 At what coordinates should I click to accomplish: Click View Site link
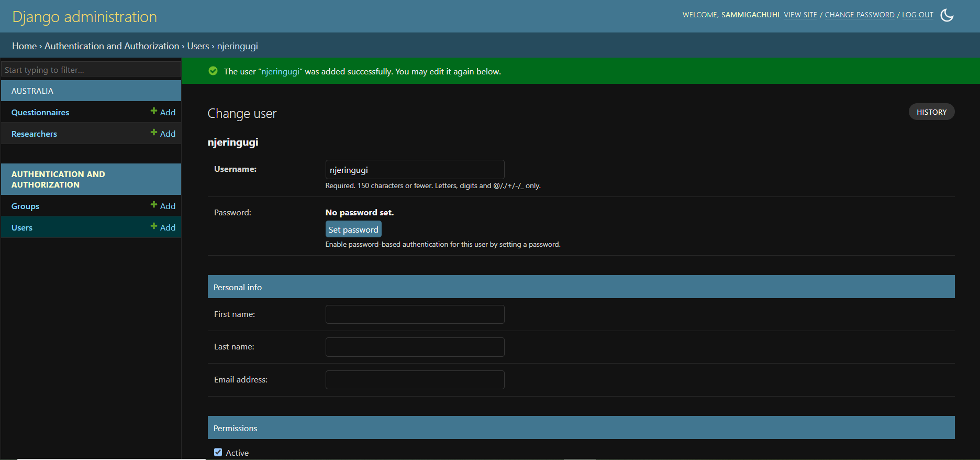pos(800,15)
